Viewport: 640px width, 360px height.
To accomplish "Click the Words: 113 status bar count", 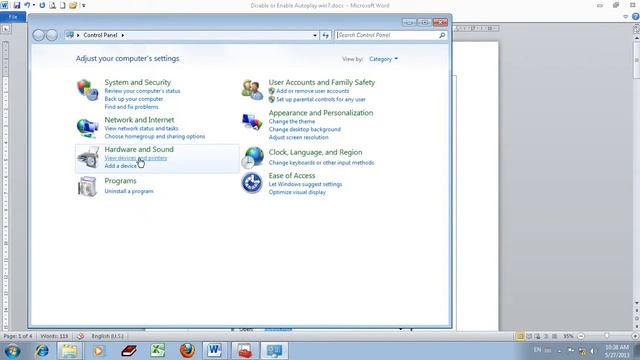I will tap(54, 336).
